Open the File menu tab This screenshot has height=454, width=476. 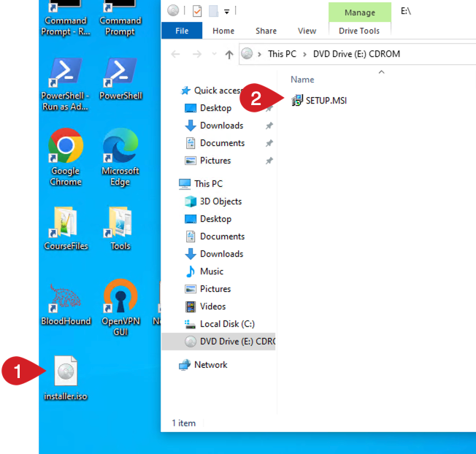point(182,31)
